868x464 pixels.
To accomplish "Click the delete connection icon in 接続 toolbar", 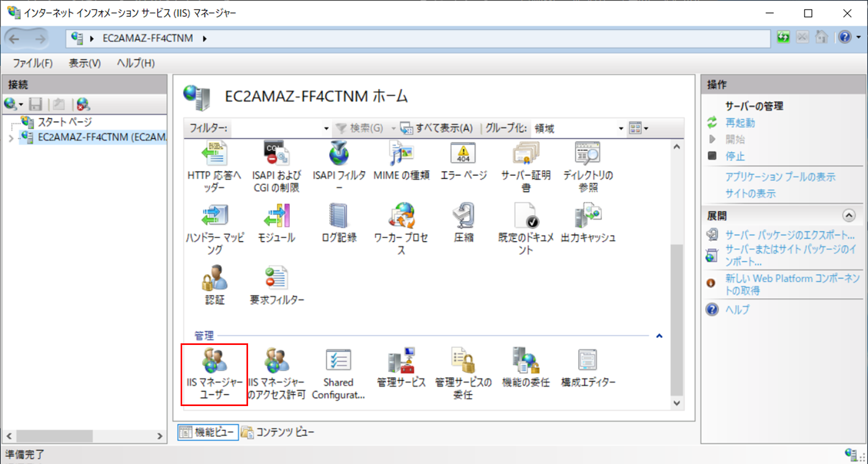I will coord(83,104).
